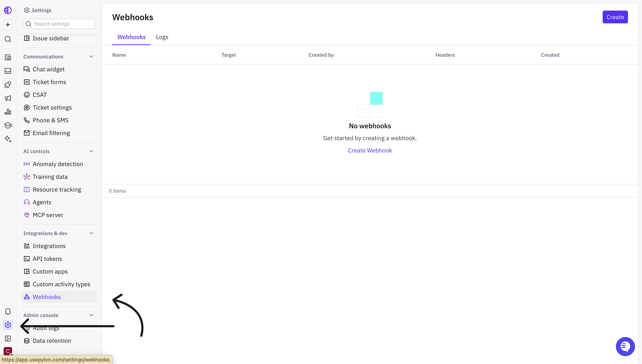Open the megaphone broadcasts icon
The image size is (642, 364).
[8, 98]
